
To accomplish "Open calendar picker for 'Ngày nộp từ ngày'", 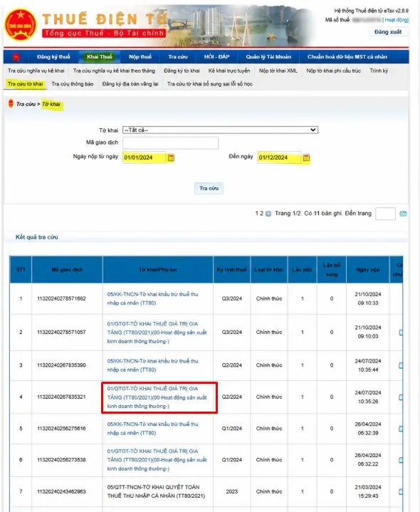I will click(x=171, y=157).
